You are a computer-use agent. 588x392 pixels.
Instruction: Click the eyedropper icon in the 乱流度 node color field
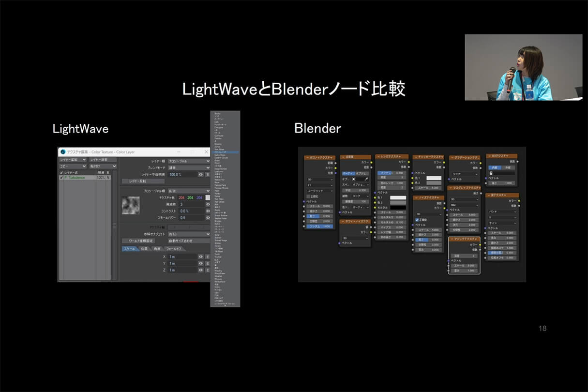pyautogui.click(x=366, y=180)
